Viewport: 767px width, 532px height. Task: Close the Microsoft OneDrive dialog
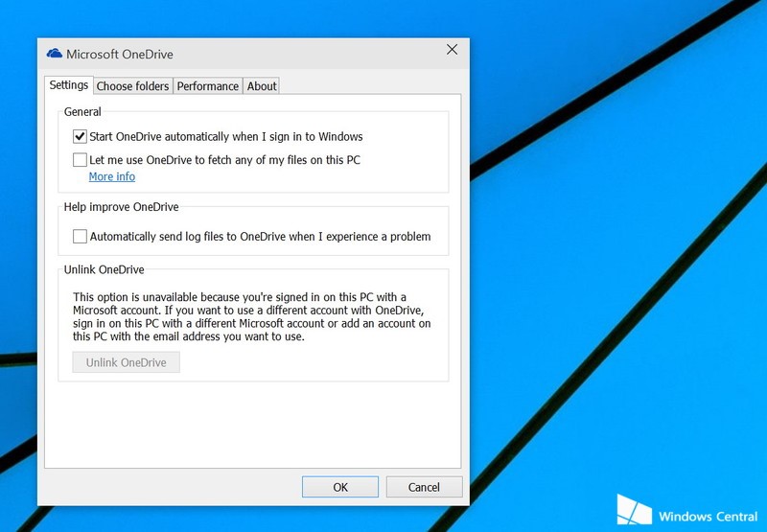452,50
